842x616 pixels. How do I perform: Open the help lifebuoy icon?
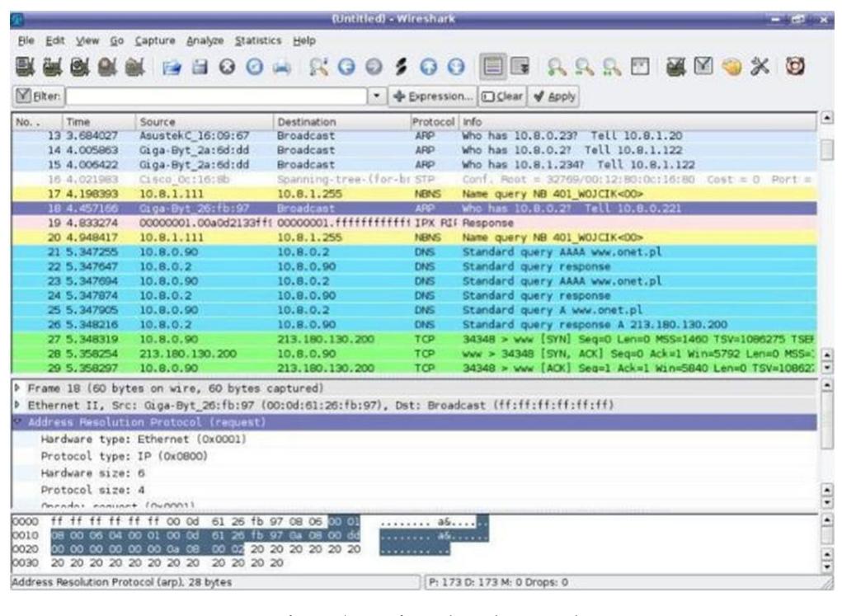(795, 67)
